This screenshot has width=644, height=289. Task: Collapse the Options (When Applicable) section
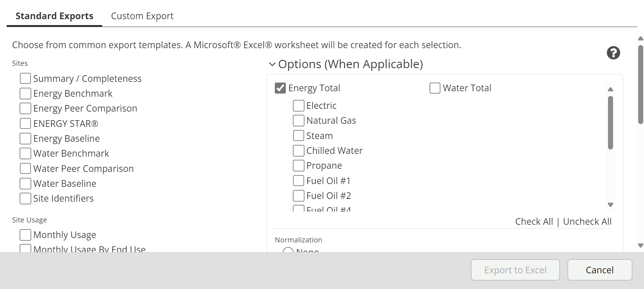pyautogui.click(x=272, y=64)
